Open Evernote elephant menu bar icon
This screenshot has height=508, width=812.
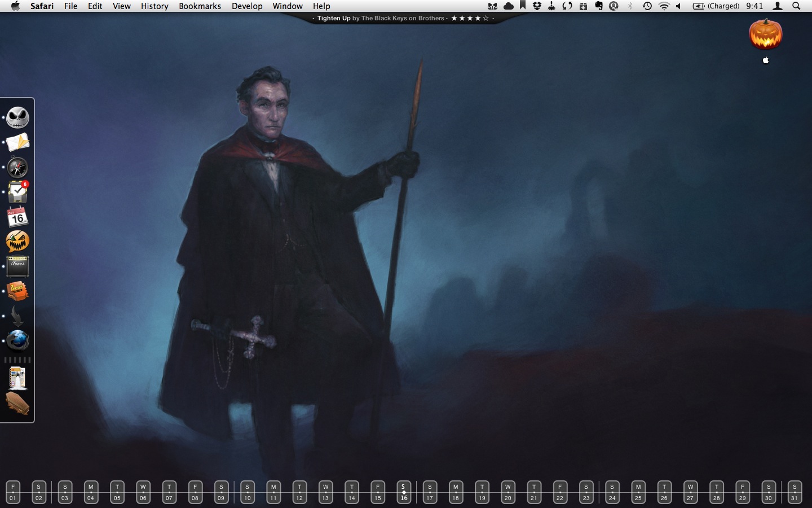pyautogui.click(x=598, y=6)
